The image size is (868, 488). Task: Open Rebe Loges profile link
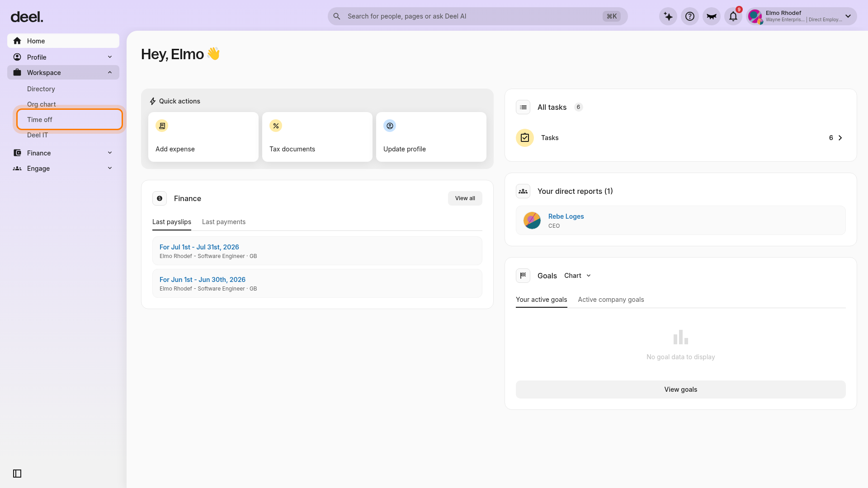(566, 216)
